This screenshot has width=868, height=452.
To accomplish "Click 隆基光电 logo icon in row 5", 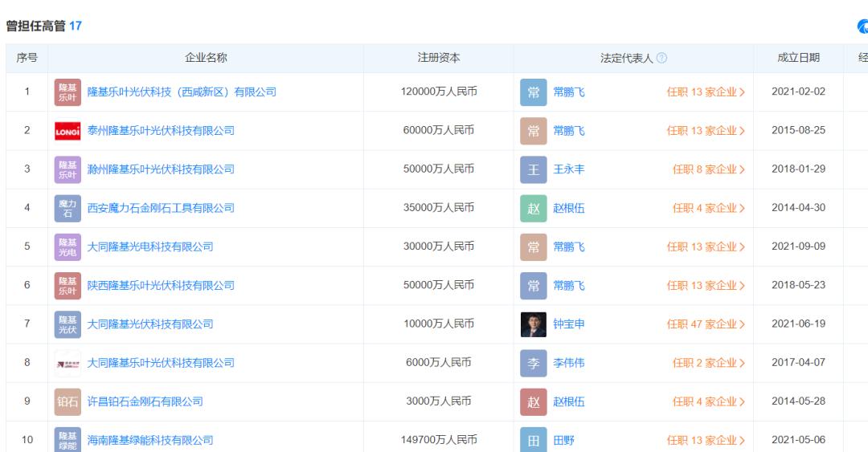I will [x=68, y=247].
